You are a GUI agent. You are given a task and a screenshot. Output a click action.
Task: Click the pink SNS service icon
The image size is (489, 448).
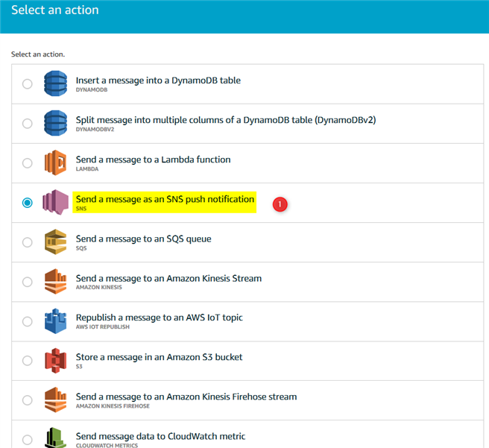pos(55,203)
